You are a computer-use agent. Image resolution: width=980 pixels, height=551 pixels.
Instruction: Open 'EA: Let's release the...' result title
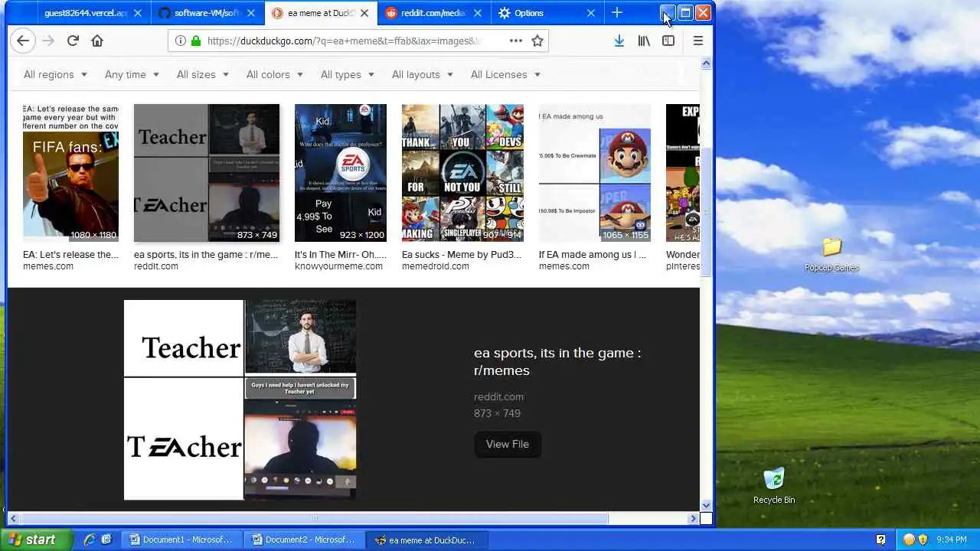point(70,255)
